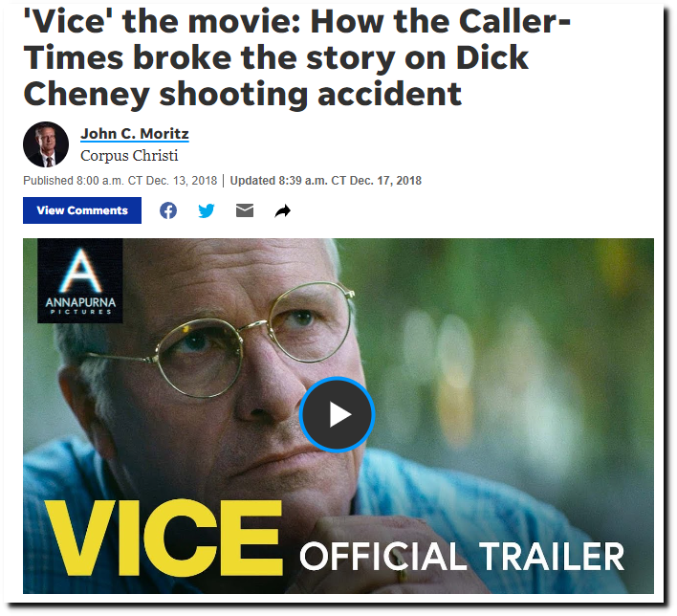Image resolution: width=677 pixels, height=616 pixels.
Task: Click Dick in the headline
Action: click(492, 58)
